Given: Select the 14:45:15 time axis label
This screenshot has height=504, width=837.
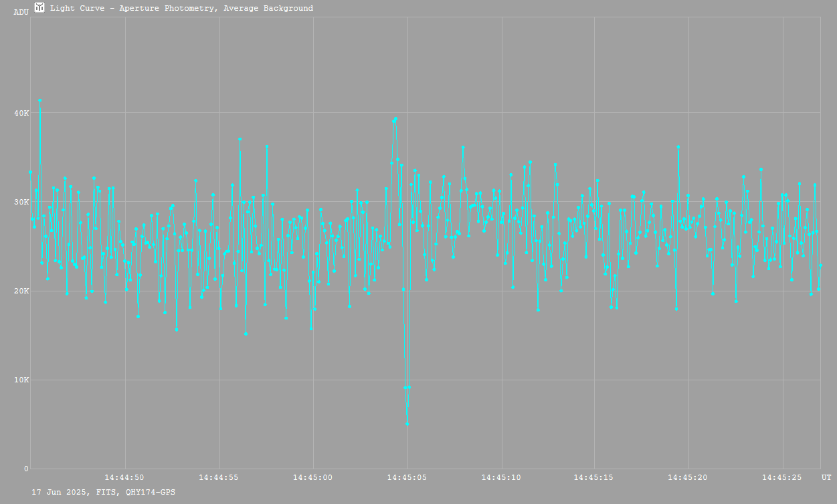Looking at the screenshot, I should tap(594, 478).
